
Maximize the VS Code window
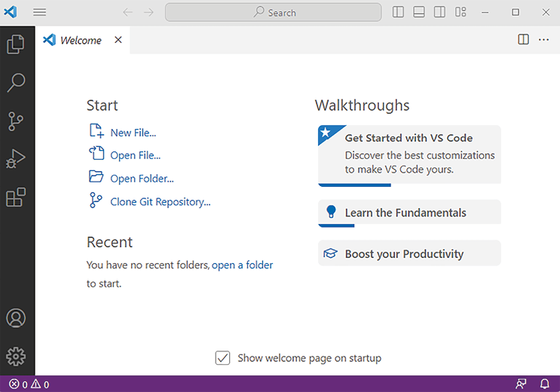pyautogui.click(x=516, y=12)
